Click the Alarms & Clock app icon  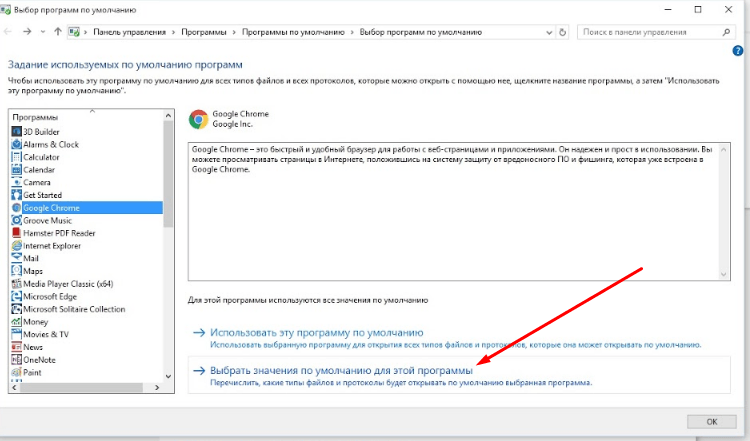[16, 144]
